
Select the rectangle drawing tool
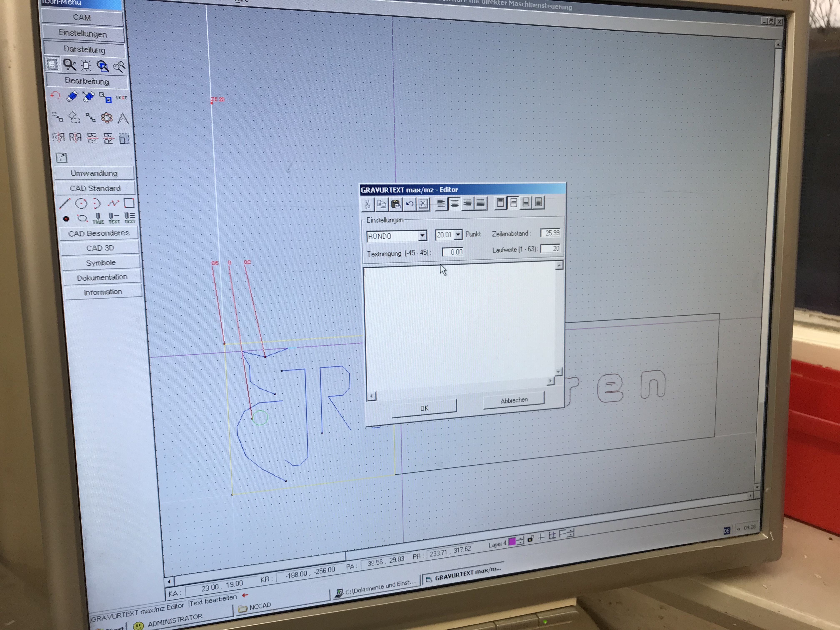pos(129,203)
